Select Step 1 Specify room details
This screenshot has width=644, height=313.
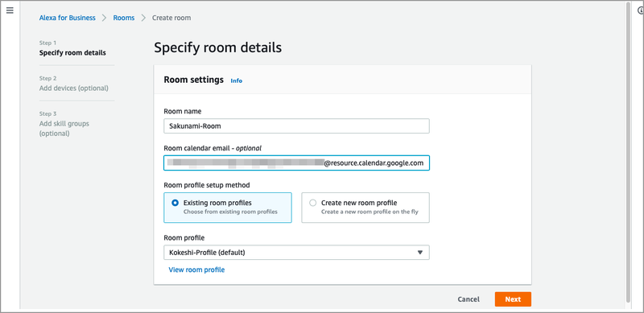[72, 48]
